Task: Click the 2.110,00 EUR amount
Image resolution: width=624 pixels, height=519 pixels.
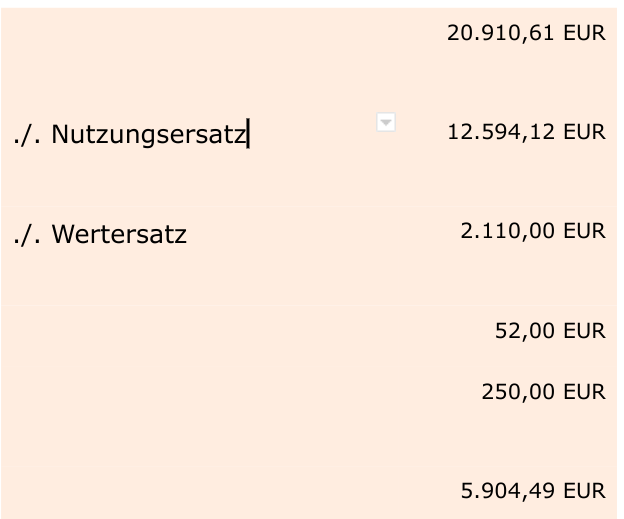Action: pos(533,231)
